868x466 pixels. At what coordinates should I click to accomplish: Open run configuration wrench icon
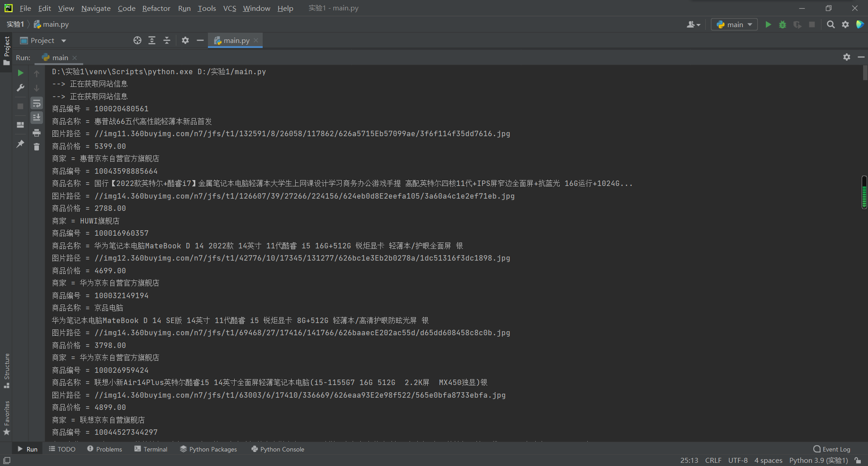(20, 88)
